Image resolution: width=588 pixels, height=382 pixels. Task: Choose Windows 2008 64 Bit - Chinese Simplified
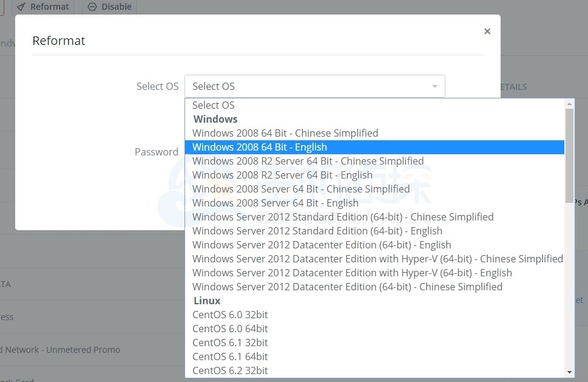point(285,133)
